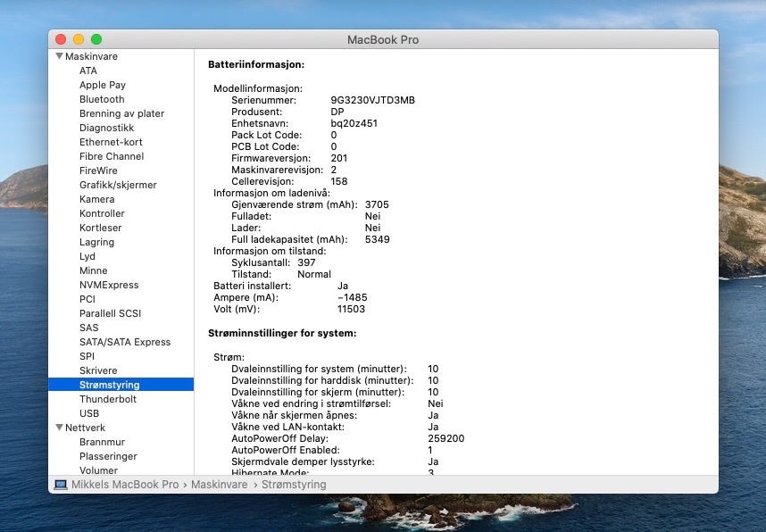Click Strømstyring in the path bar
Screen dimensions: 766x532
coord(294,485)
